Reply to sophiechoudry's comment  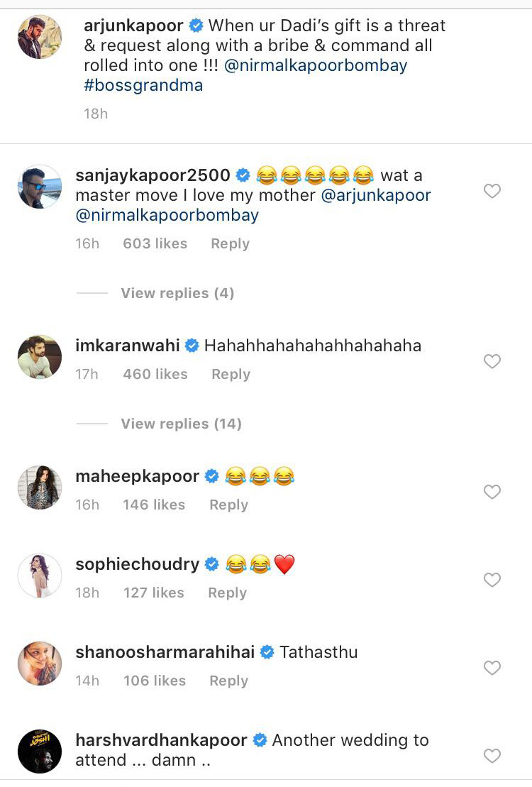tap(227, 593)
